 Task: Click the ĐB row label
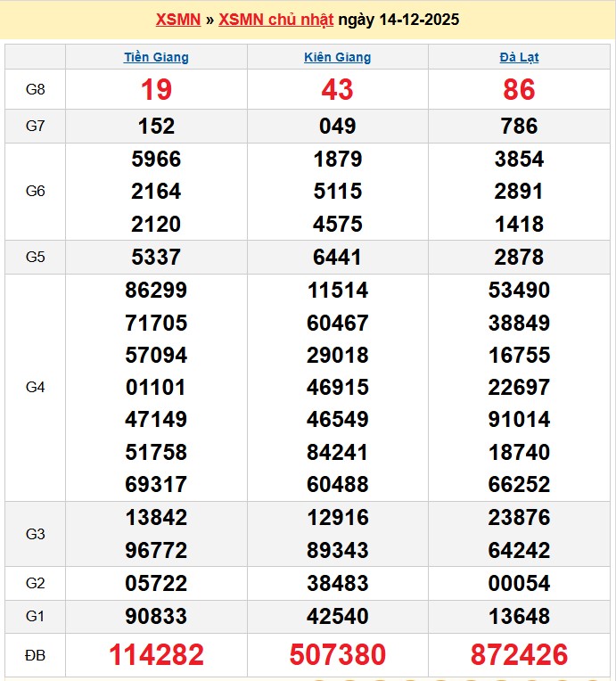coord(36,655)
